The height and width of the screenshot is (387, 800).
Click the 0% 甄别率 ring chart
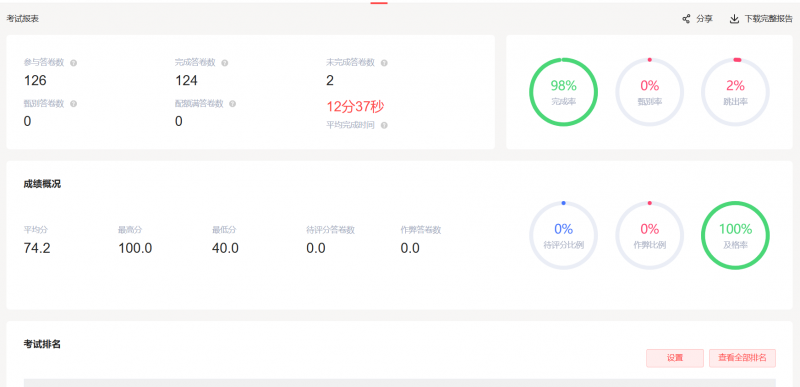(x=649, y=92)
